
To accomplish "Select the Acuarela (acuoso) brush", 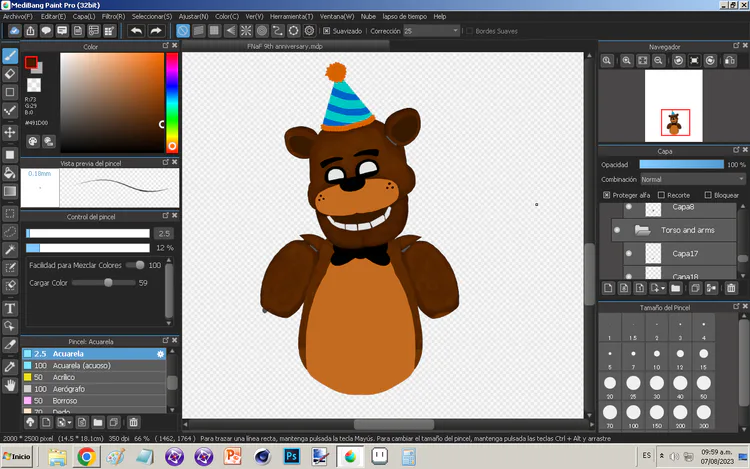I will [94, 366].
